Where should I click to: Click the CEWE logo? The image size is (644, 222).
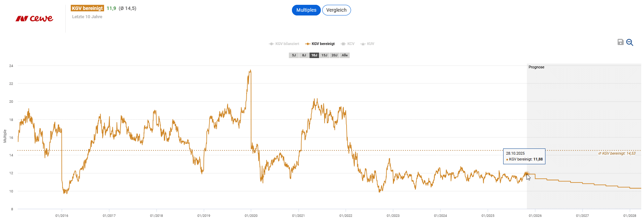point(34,19)
